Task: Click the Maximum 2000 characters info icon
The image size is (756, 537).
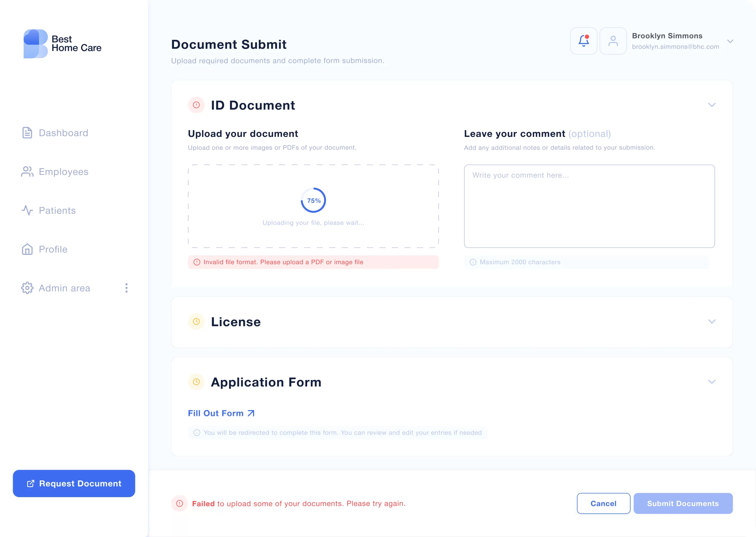Action: tap(473, 262)
